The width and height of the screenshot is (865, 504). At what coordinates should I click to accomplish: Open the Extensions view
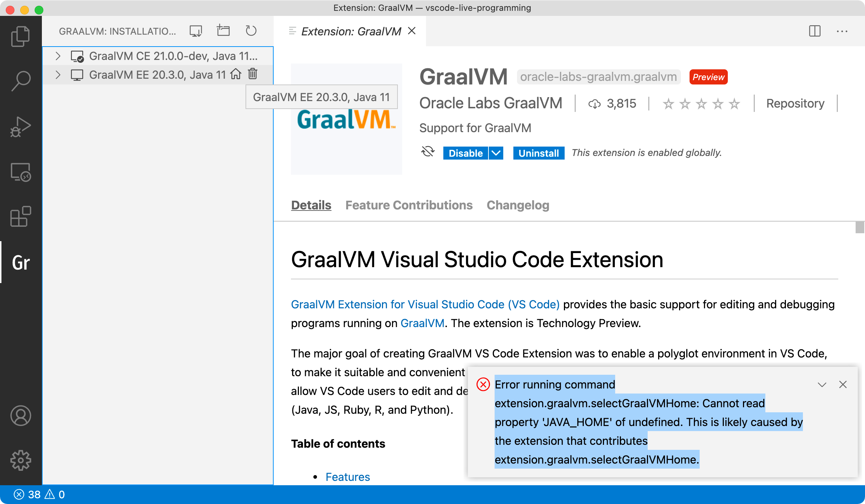tap(21, 217)
